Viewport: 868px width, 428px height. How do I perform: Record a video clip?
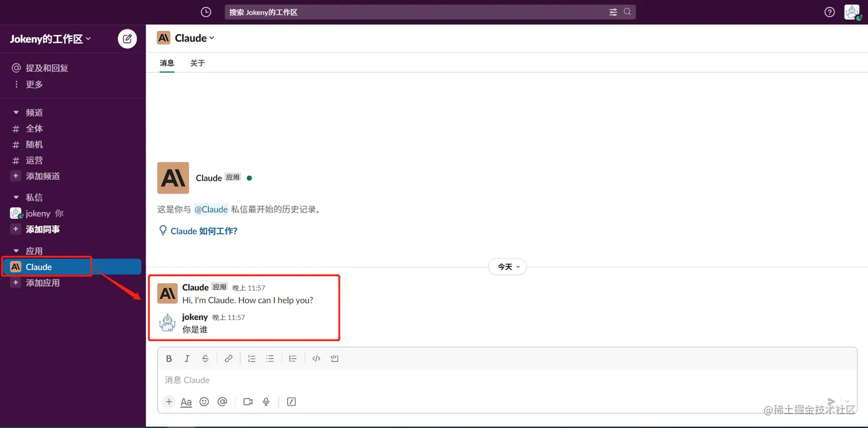click(x=248, y=402)
